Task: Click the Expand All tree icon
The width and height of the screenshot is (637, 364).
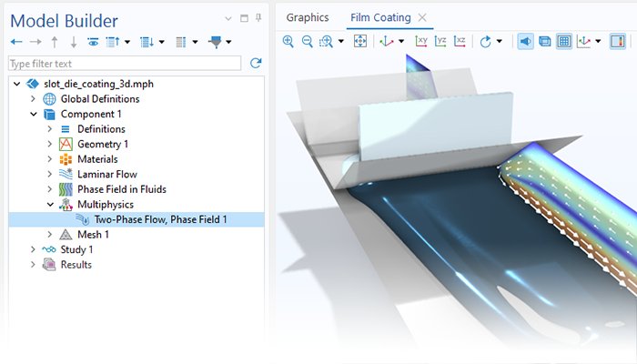Action: (147, 42)
